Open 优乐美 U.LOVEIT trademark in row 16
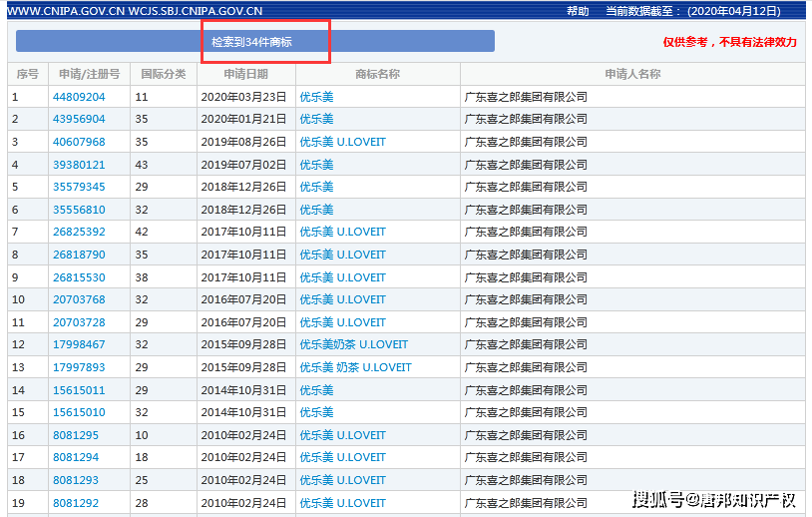The width and height of the screenshot is (812, 517). (x=342, y=436)
